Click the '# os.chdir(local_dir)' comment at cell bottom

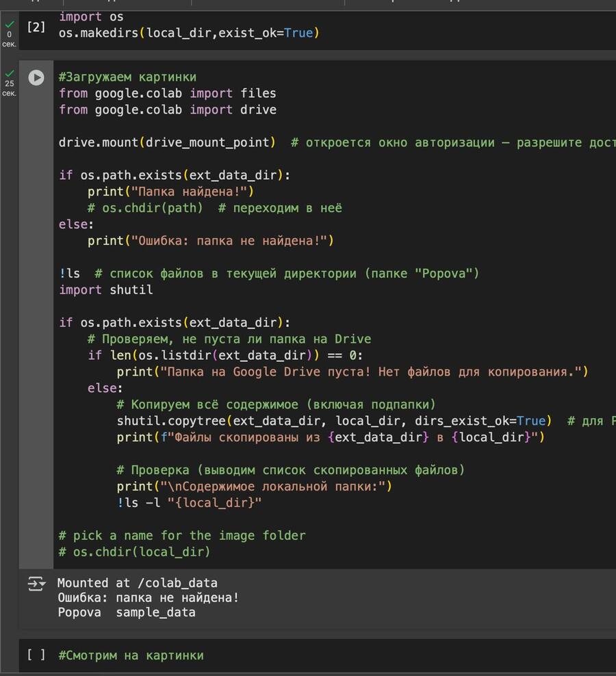(134, 551)
